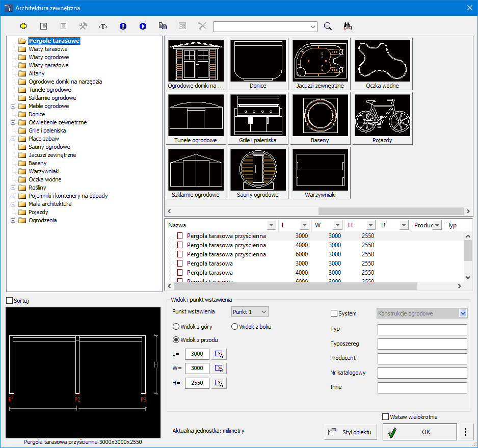This screenshot has width=478, height=448.
Task: Check the Wstaw wielokrotnie checkbox
Action: 385,417
